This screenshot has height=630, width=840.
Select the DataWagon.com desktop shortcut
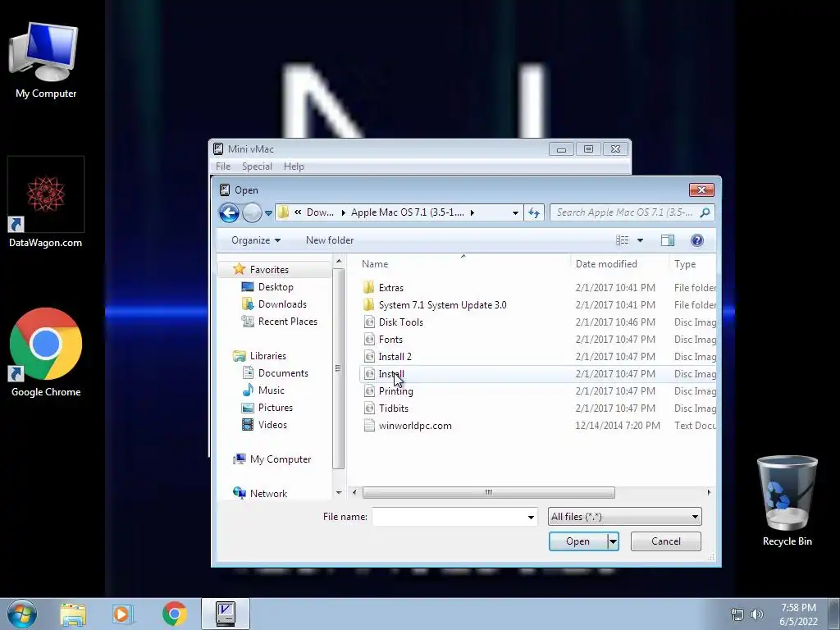[46, 203]
